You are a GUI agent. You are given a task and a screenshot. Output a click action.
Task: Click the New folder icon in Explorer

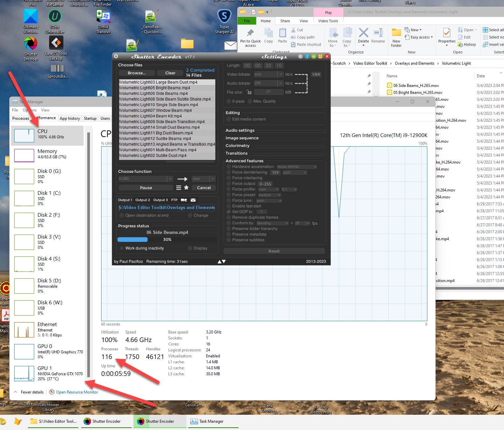tap(396, 38)
